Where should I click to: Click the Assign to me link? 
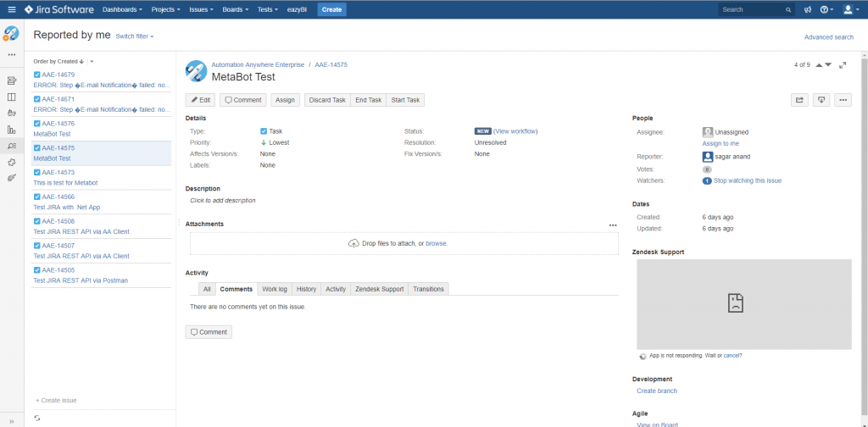pos(721,144)
